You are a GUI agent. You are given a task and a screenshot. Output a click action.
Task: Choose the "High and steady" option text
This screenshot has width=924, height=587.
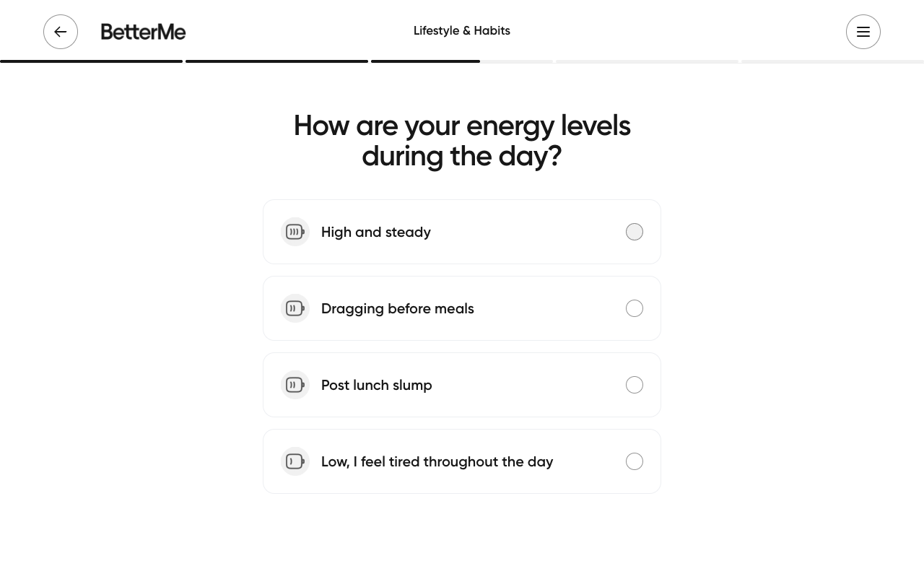click(x=375, y=232)
